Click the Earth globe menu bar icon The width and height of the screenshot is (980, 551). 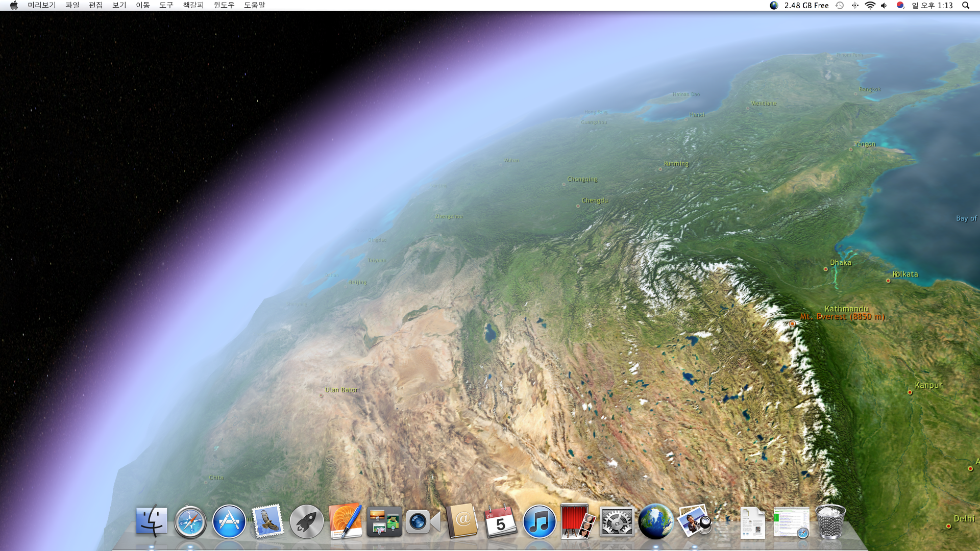tap(774, 5)
